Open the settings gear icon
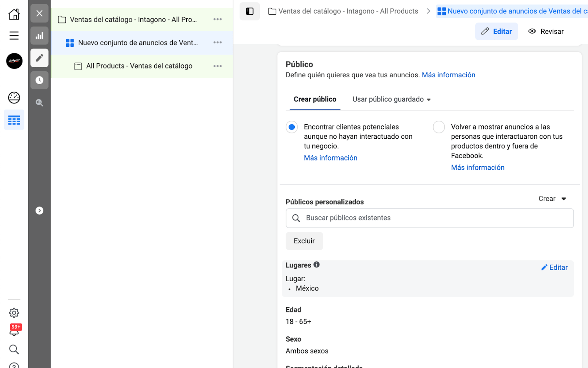Viewport: 588px width, 368px height. (x=14, y=313)
